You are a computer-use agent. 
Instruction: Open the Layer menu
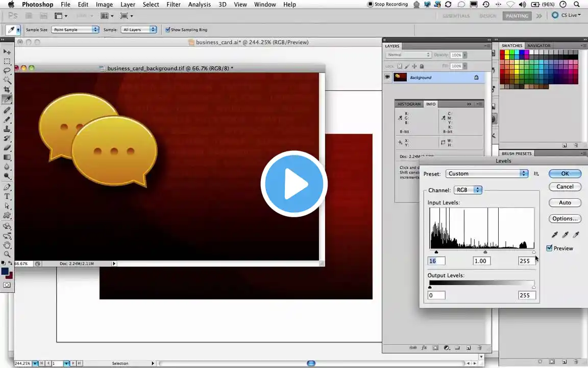point(128,5)
